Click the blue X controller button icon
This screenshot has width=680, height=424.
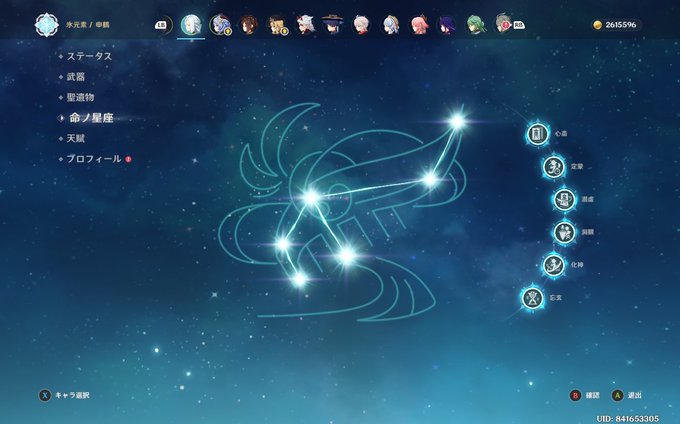click(45, 395)
